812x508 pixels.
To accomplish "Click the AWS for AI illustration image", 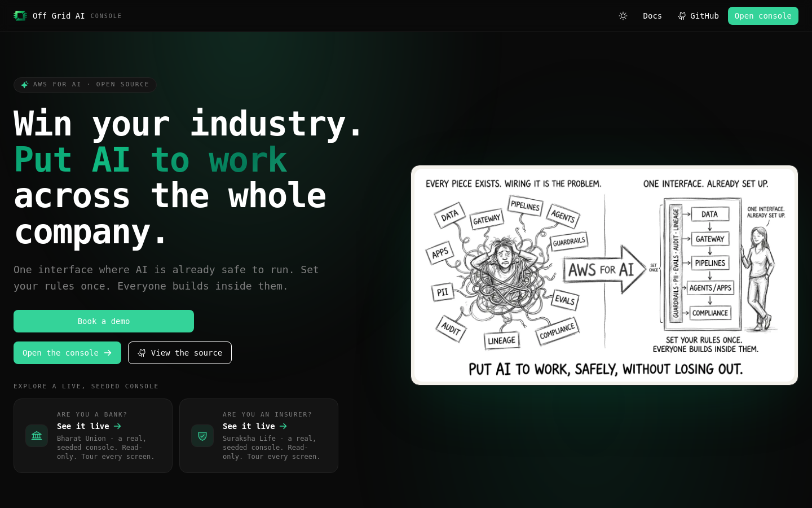I will tap(604, 275).
